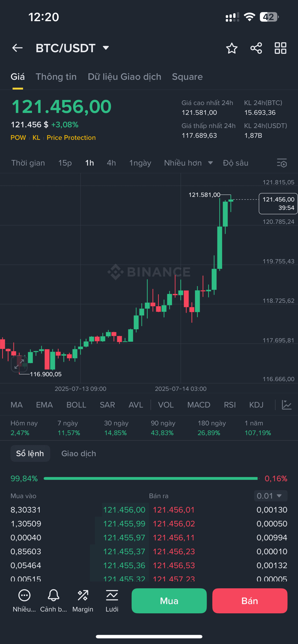Tap the Price Protection tag
298x644 pixels.
click(71, 138)
